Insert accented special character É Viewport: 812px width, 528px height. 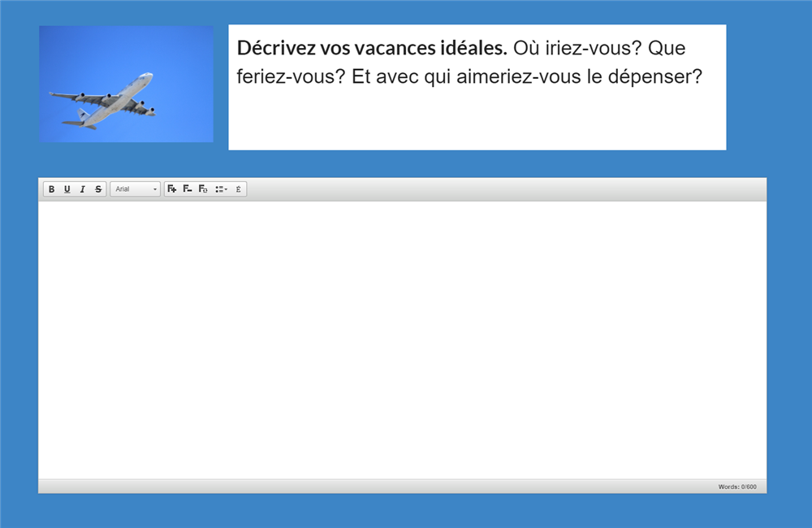click(238, 189)
